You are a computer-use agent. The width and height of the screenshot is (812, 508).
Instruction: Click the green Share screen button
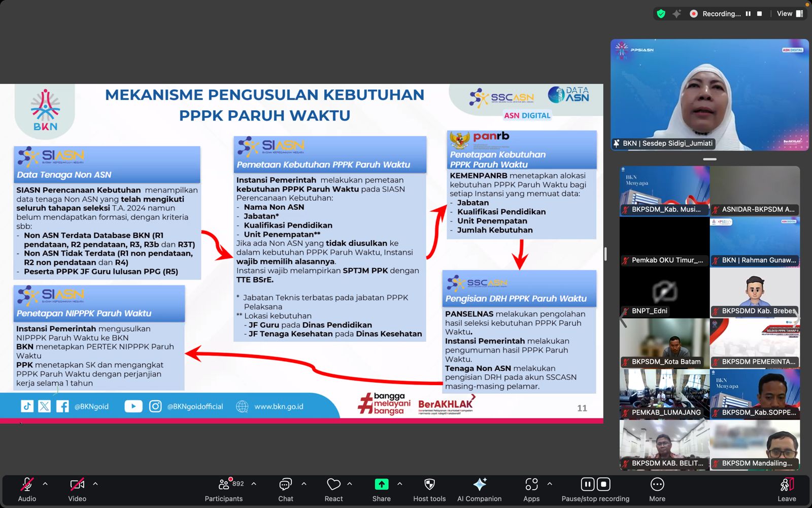point(382,485)
